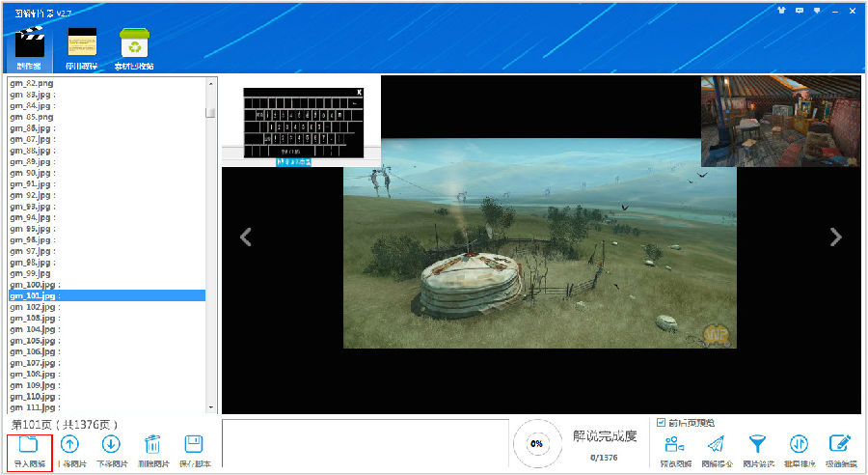
Task: Click the paper plane icon in the bottom toolbar
Action: [717, 444]
